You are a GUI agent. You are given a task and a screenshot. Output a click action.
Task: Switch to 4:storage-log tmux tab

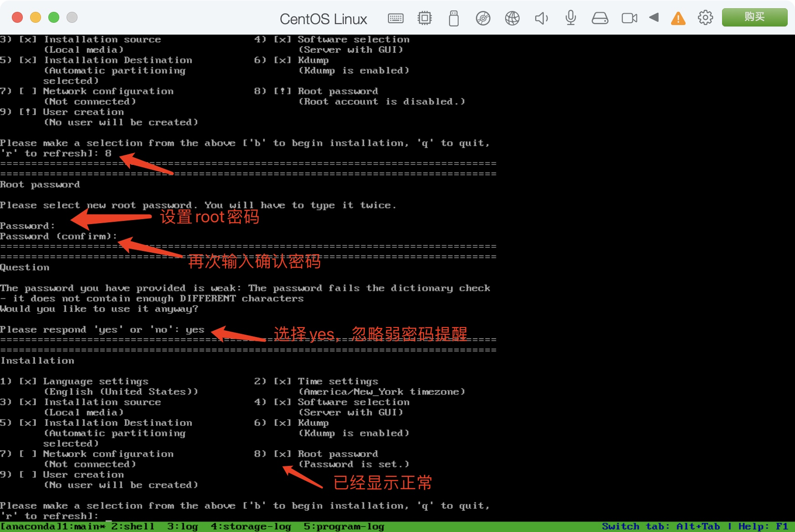251,527
